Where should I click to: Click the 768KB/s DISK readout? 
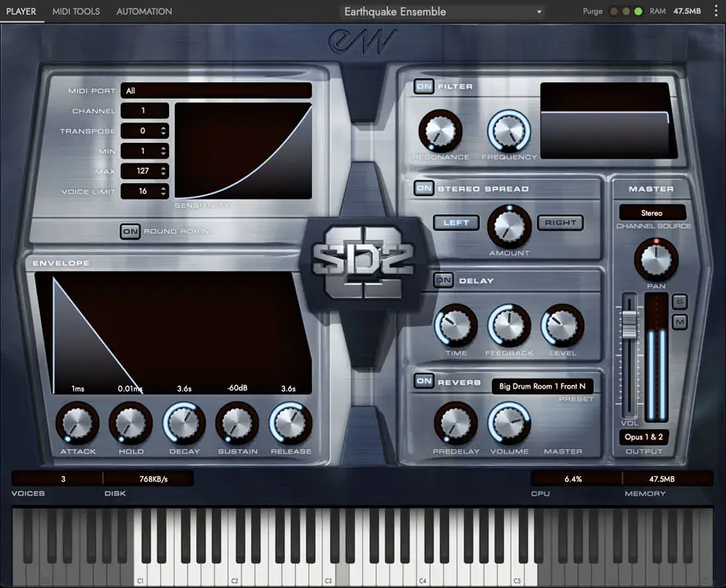148,479
